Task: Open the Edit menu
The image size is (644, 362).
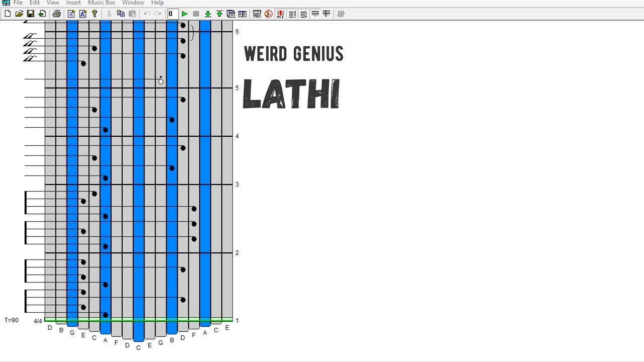Action: 34,3
